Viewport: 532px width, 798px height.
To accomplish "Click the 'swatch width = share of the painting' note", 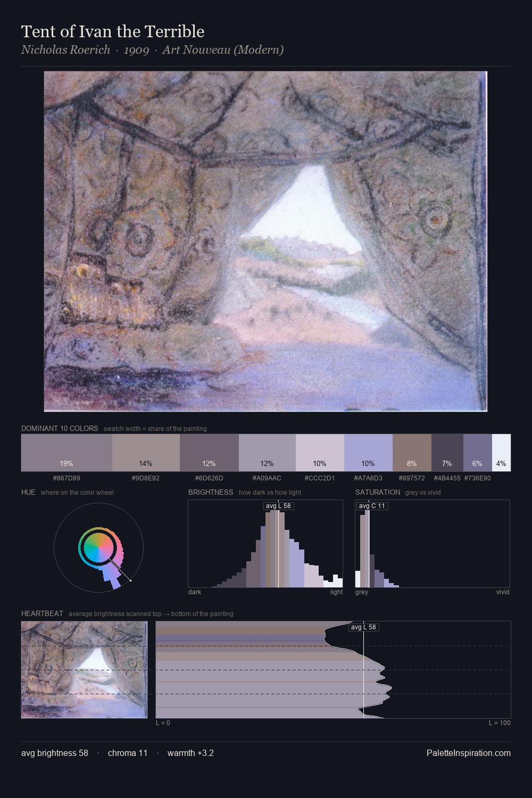I will [155, 429].
